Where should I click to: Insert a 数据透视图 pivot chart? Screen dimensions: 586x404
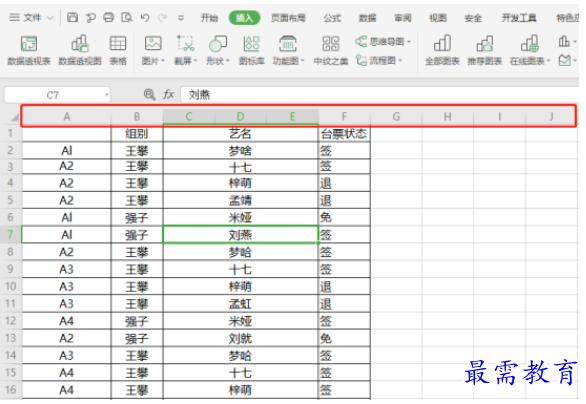[x=80, y=50]
